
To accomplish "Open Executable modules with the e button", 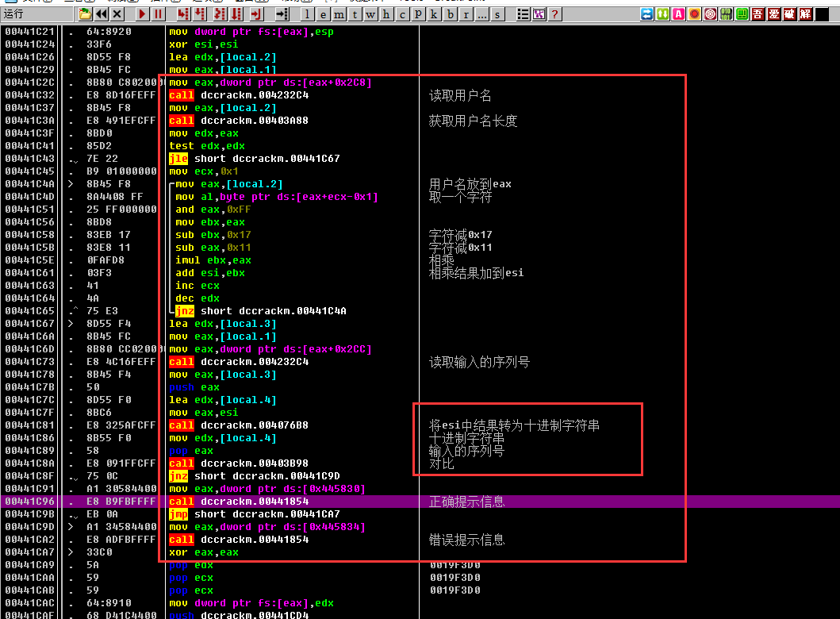I will (323, 14).
